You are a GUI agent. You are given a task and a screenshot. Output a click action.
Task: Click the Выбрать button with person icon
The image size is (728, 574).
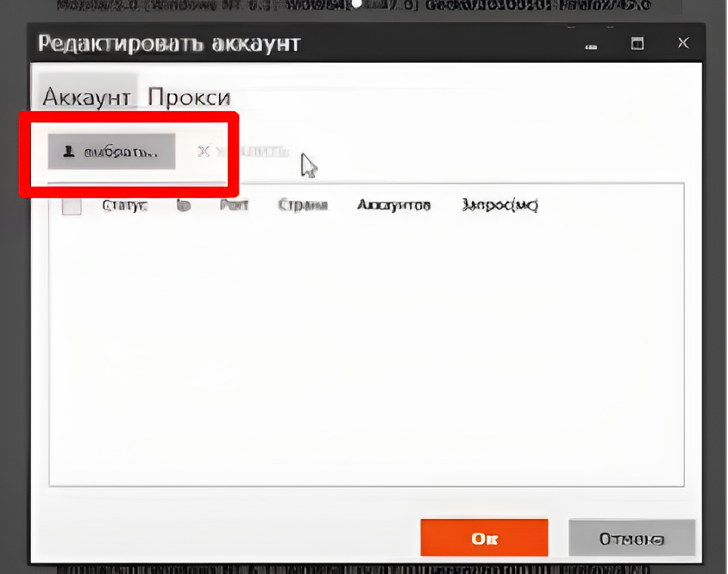tap(111, 152)
